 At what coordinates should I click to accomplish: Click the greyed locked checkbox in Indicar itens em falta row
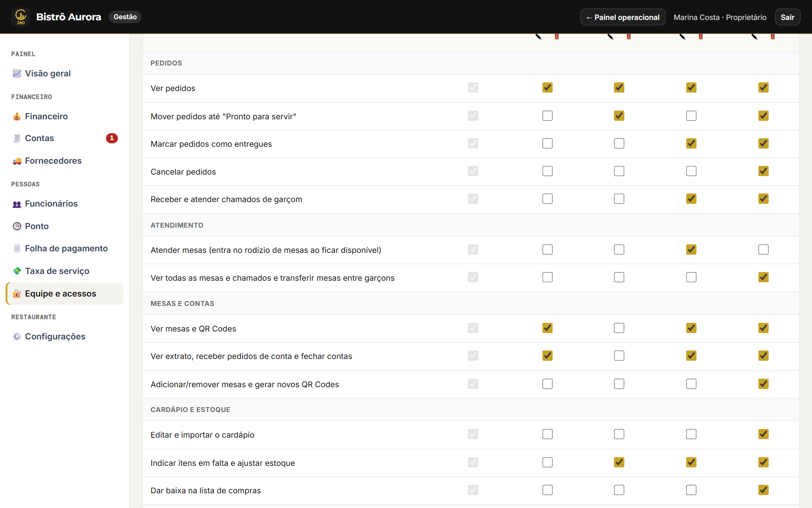(x=473, y=462)
